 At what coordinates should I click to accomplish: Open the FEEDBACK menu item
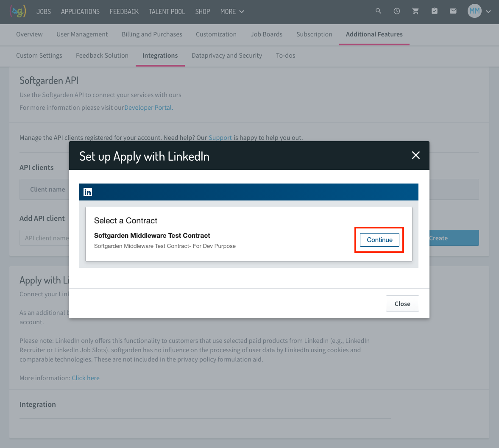click(124, 12)
